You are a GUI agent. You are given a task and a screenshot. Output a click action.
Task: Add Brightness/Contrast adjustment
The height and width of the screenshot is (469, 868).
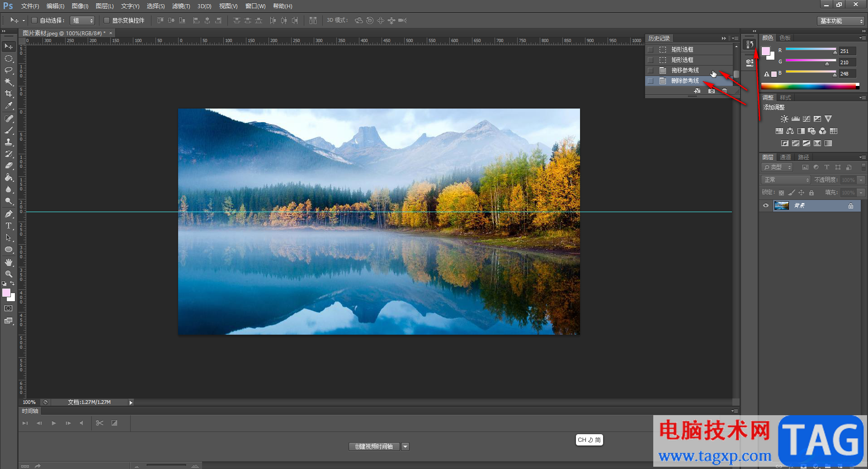click(x=784, y=119)
